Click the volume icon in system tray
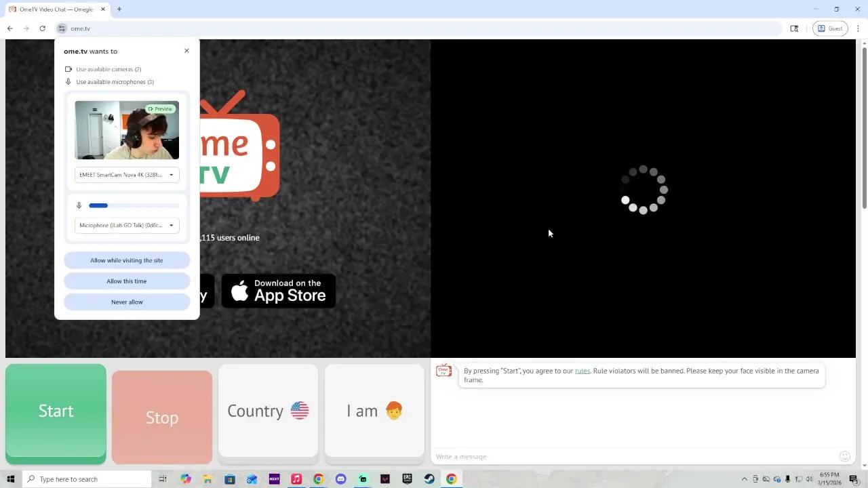 (809, 479)
